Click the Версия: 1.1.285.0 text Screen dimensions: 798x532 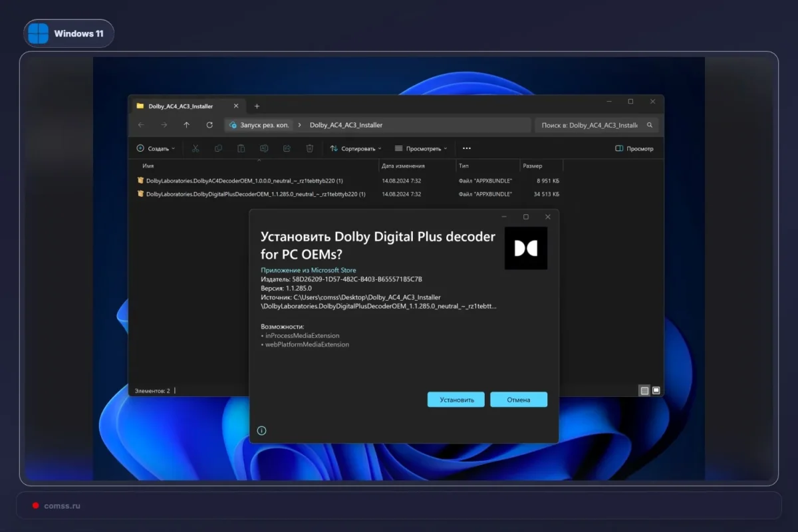[286, 289]
